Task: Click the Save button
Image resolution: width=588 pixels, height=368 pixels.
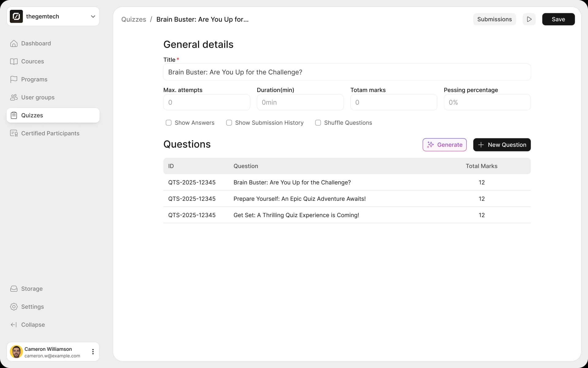Action: click(x=558, y=19)
